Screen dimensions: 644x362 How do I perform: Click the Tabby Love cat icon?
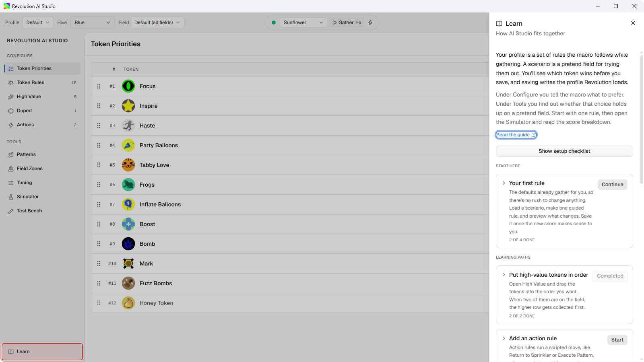128,165
